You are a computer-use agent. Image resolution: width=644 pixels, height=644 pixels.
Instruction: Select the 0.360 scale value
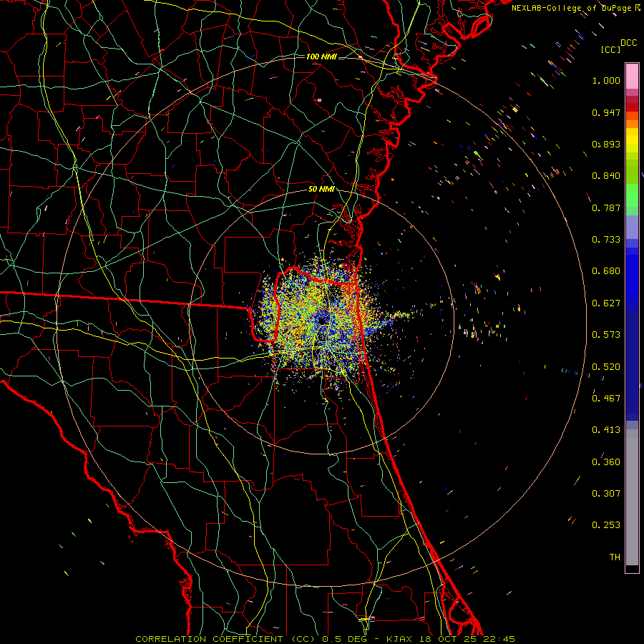coord(606,462)
